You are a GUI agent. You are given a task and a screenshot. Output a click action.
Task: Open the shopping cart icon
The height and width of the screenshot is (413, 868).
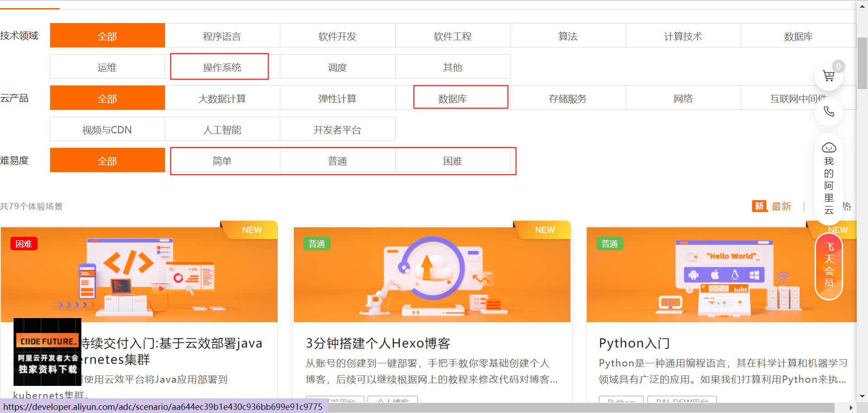click(829, 76)
